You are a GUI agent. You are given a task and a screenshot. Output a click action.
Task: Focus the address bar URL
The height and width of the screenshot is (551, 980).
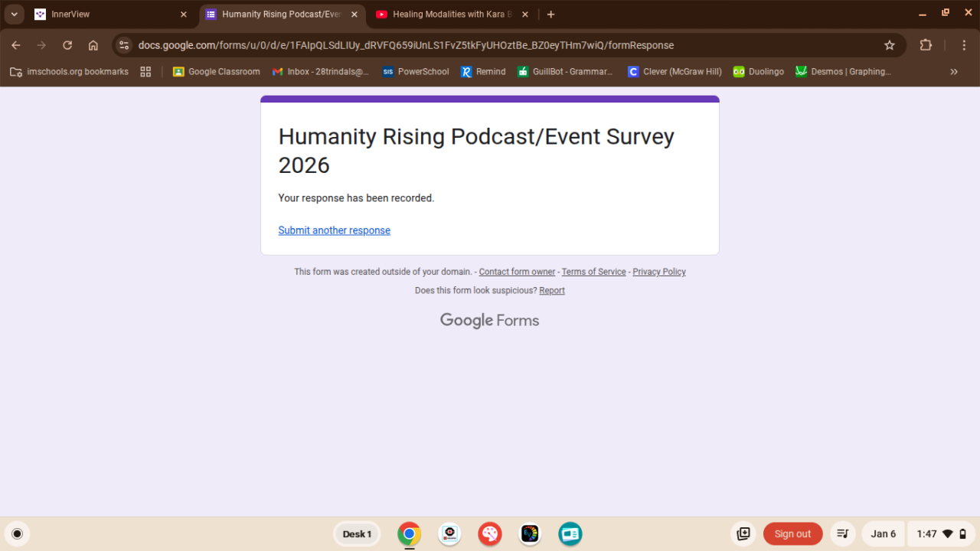tap(406, 45)
